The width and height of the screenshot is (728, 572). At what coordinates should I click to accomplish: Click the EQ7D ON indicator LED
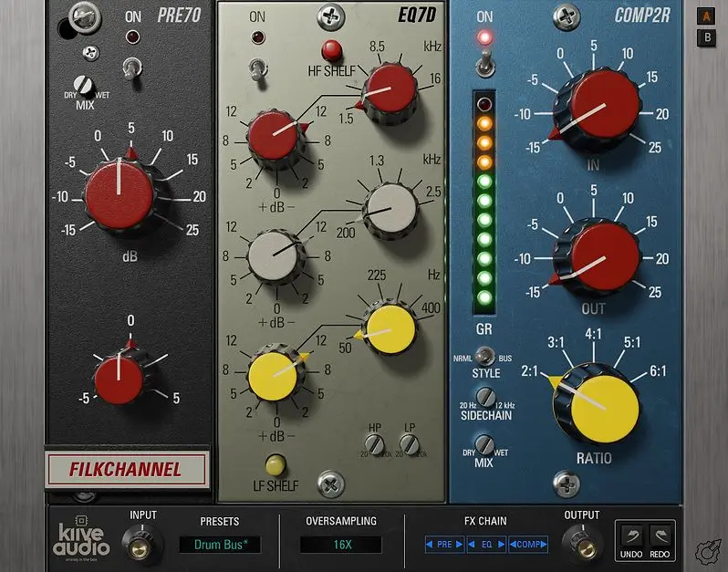[257, 37]
